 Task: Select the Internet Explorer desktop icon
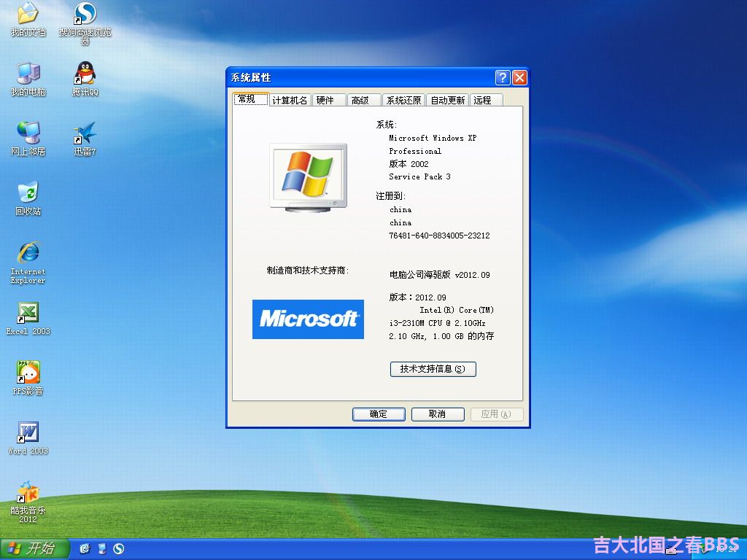coord(28,262)
